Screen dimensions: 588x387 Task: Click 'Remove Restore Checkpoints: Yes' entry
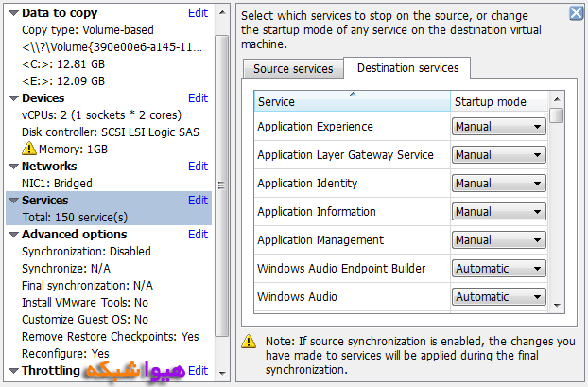point(111,337)
